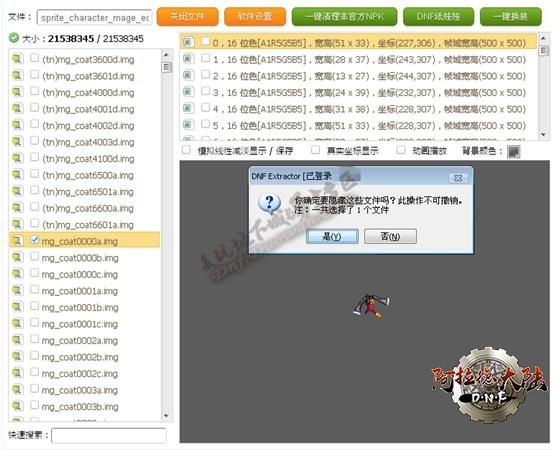Image resolution: width=556 pixels, height=450 pixels.
Task: Click the 快速搜索 search input field
Action: click(109, 435)
